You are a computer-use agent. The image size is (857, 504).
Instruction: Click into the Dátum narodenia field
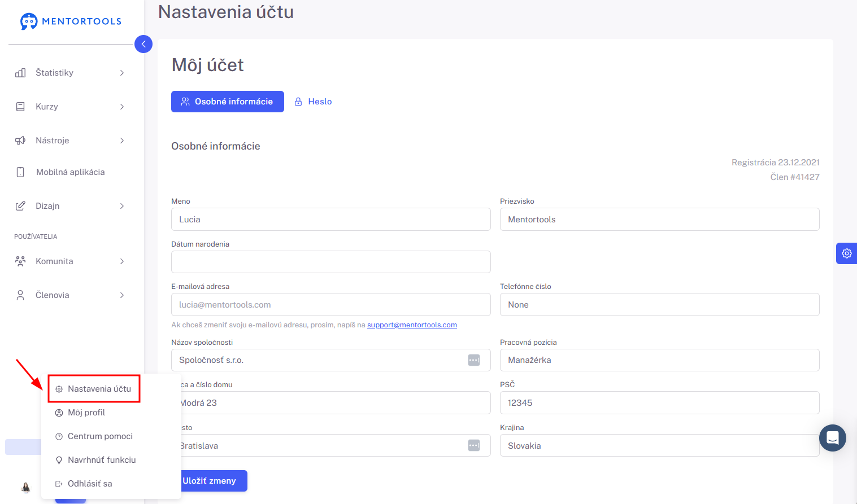[330, 262]
